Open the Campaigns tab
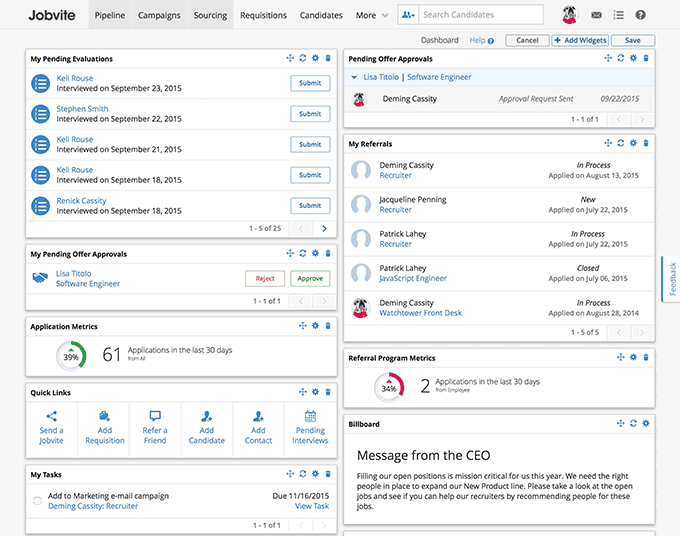Image resolution: width=680 pixels, height=536 pixels. point(159,15)
